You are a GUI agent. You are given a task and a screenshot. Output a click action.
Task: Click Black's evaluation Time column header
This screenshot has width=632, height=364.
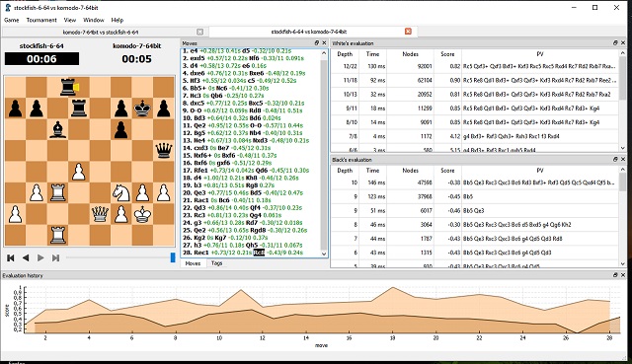tap(372, 171)
